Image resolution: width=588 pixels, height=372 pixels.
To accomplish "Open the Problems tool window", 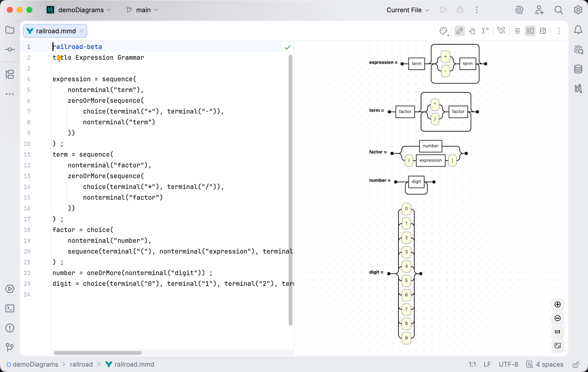I will (10, 328).
